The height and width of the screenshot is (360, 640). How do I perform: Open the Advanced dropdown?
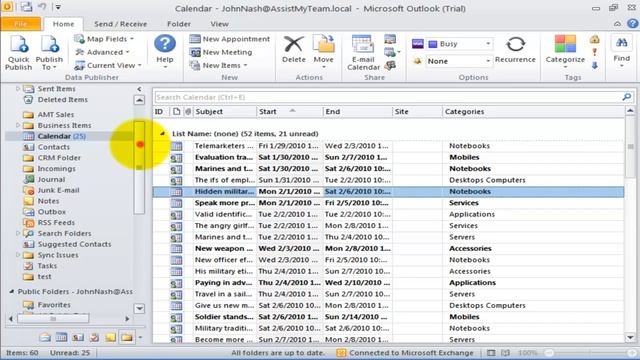[102, 52]
